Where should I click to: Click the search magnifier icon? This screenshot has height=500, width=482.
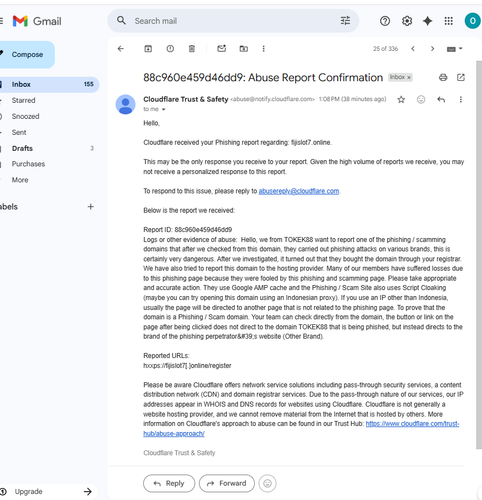(121, 21)
